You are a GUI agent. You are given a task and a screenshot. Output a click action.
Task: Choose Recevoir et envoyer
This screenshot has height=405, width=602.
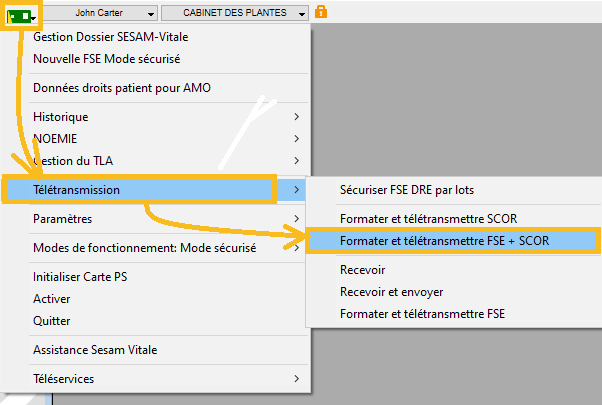point(391,292)
